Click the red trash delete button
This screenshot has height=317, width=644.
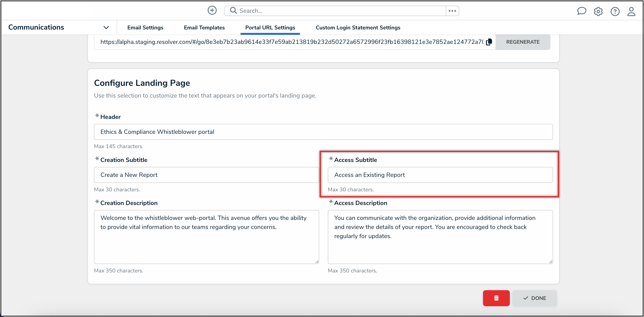pyautogui.click(x=496, y=298)
